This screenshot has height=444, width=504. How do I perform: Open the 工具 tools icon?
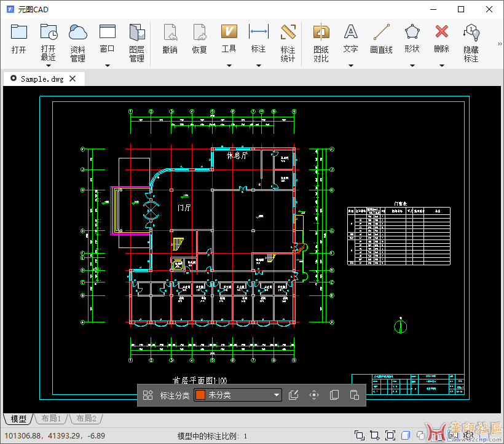229,32
